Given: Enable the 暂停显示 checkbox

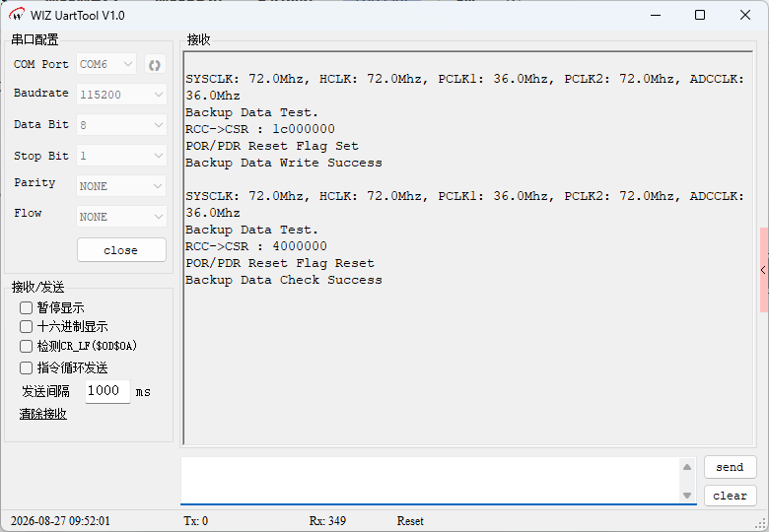Looking at the screenshot, I should (26, 307).
